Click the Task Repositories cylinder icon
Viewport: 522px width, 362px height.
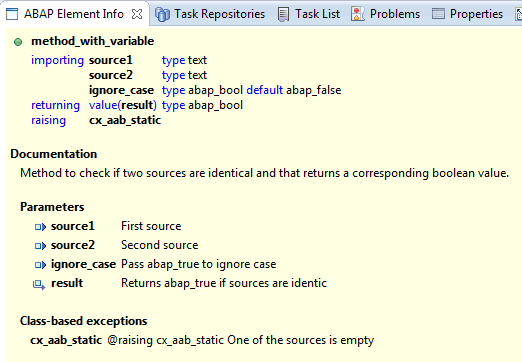(x=162, y=14)
